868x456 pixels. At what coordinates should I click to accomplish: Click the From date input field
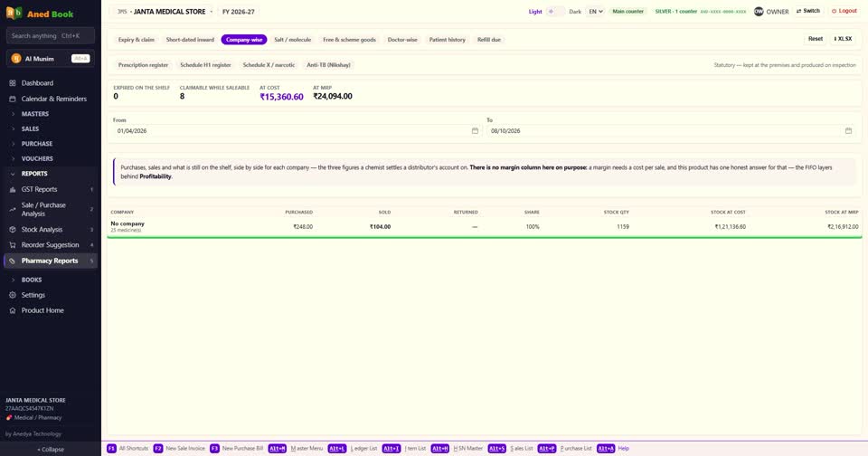tap(297, 131)
